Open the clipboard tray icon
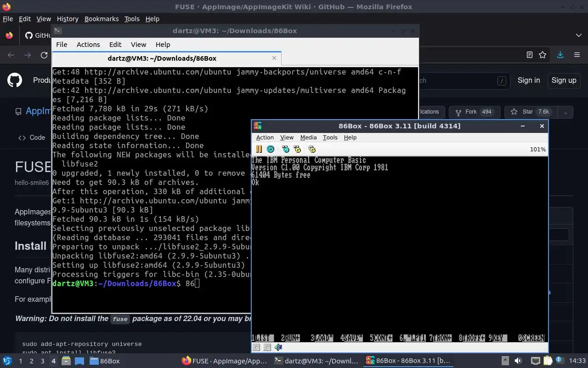This screenshot has height=368, width=588. coord(548,361)
